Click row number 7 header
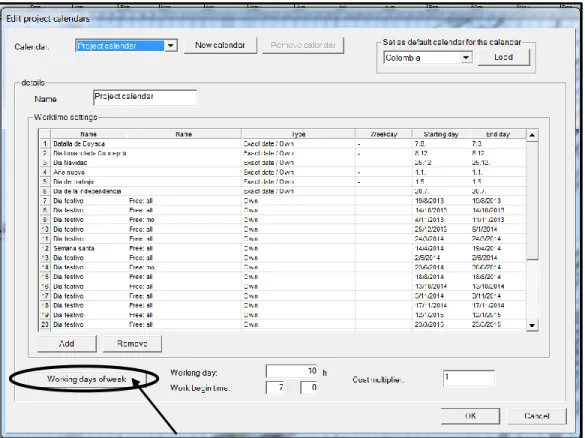 coord(45,201)
